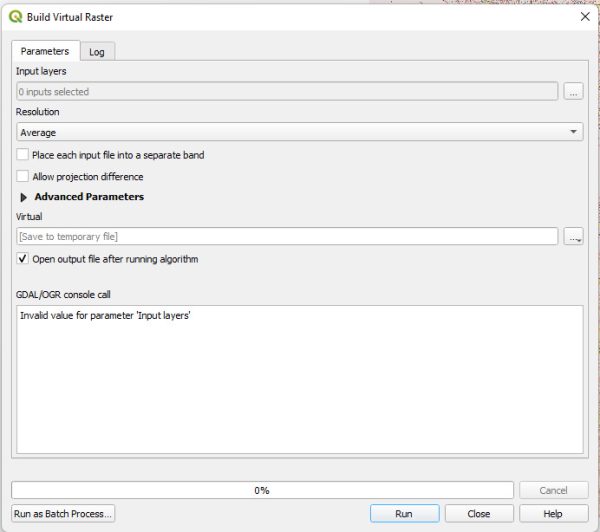
Task: Toggle Allow projection difference checkbox
Action: (23, 177)
